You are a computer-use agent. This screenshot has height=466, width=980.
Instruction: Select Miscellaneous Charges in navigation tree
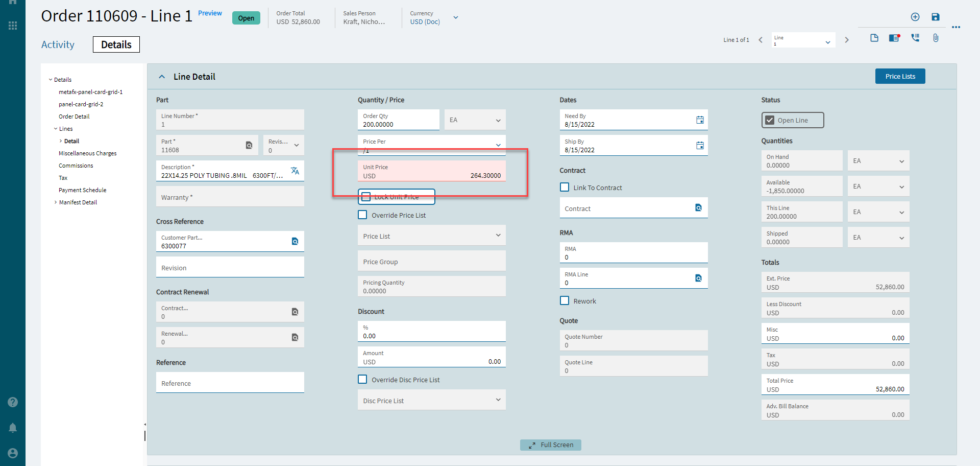(x=87, y=153)
